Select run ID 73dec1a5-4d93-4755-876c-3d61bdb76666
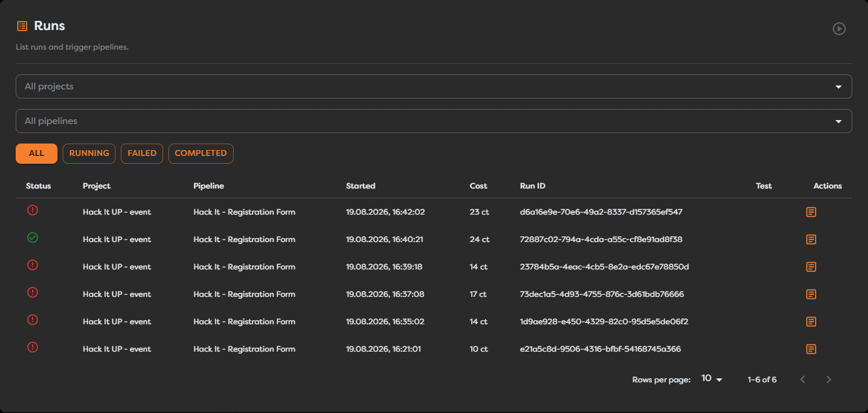The height and width of the screenshot is (413, 868). pyautogui.click(x=602, y=294)
